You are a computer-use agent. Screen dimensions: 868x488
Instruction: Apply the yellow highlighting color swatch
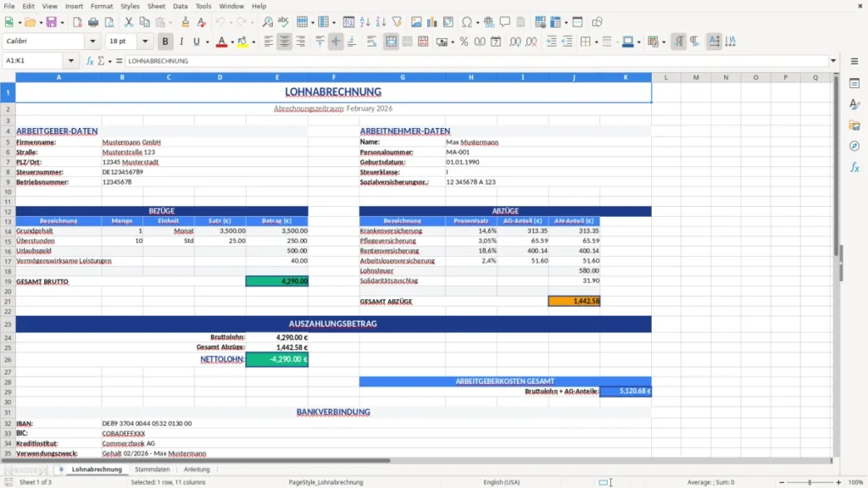click(242, 42)
